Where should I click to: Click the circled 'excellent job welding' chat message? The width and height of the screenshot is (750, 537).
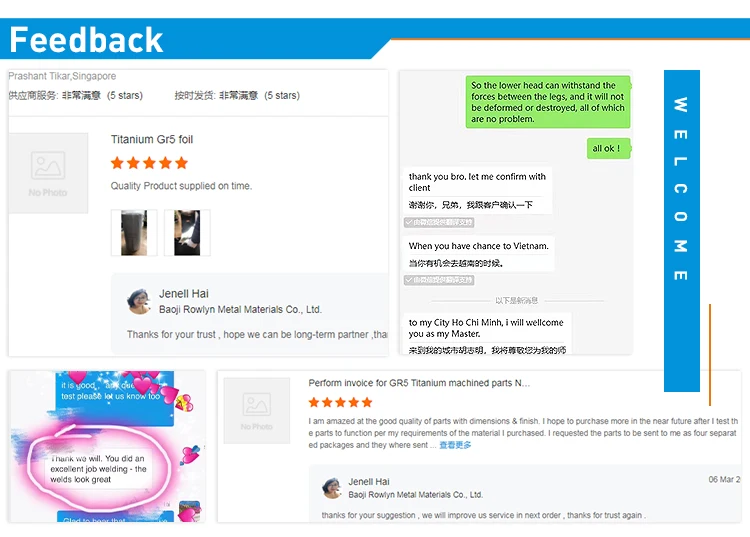pos(99,469)
